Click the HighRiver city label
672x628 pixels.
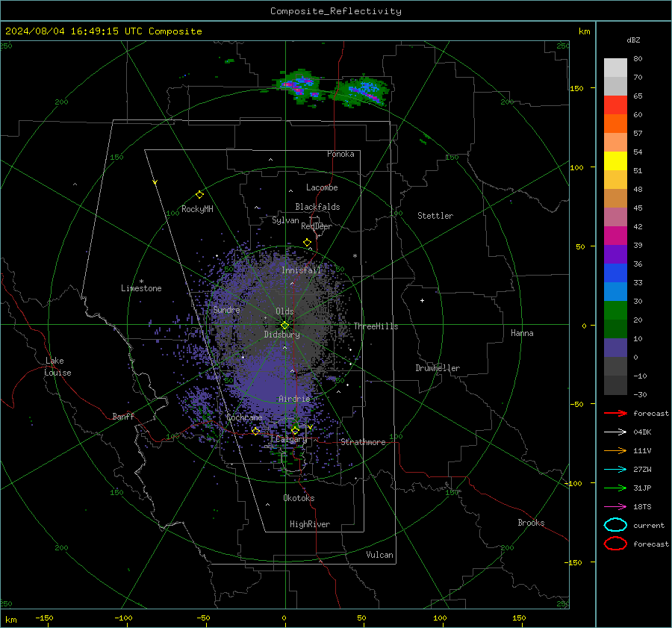point(310,524)
